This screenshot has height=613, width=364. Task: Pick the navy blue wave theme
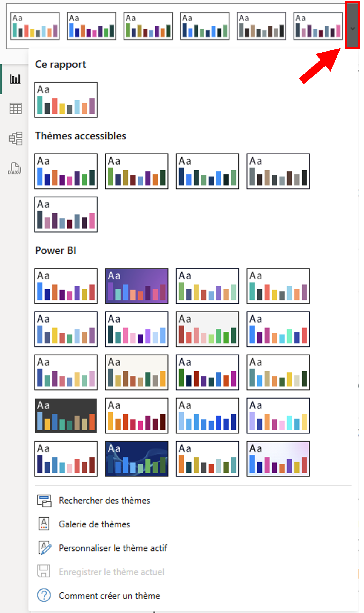tap(136, 459)
